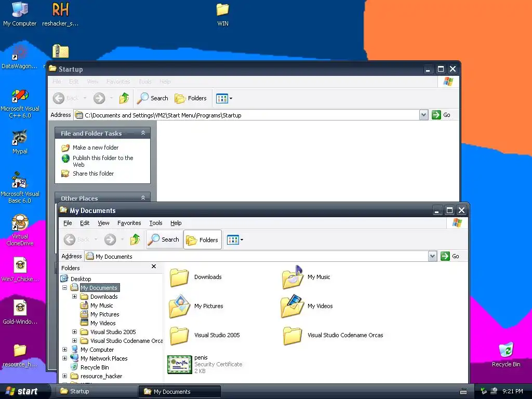Collapse the Other Places panel
Viewport: 532px width, 399px height.
pos(143,198)
